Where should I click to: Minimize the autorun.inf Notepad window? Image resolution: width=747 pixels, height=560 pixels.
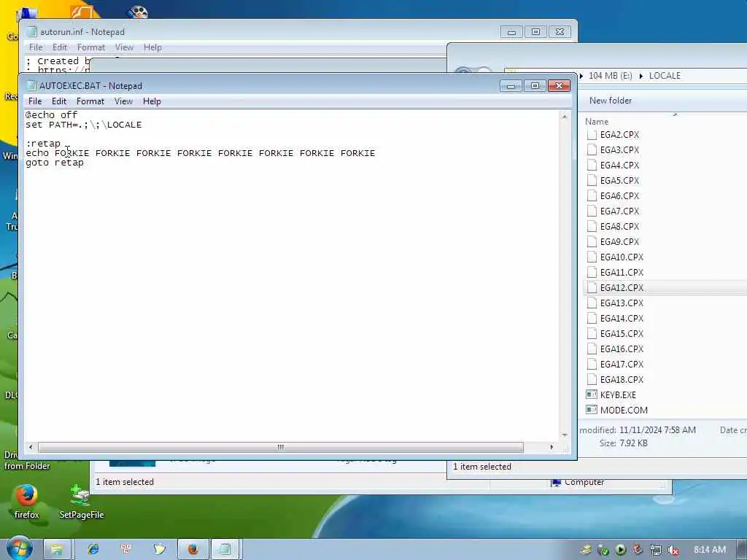point(511,32)
